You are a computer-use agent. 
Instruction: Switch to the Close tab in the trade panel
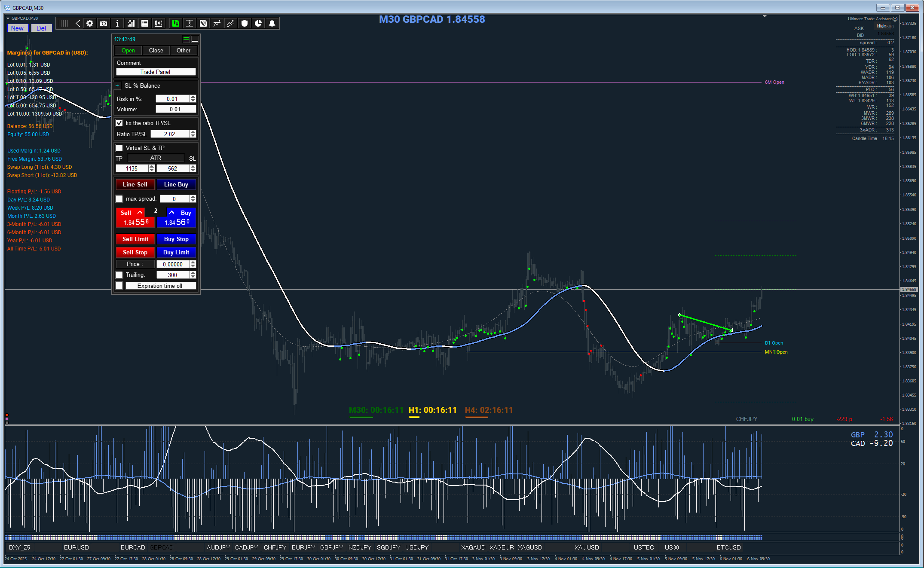click(156, 50)
